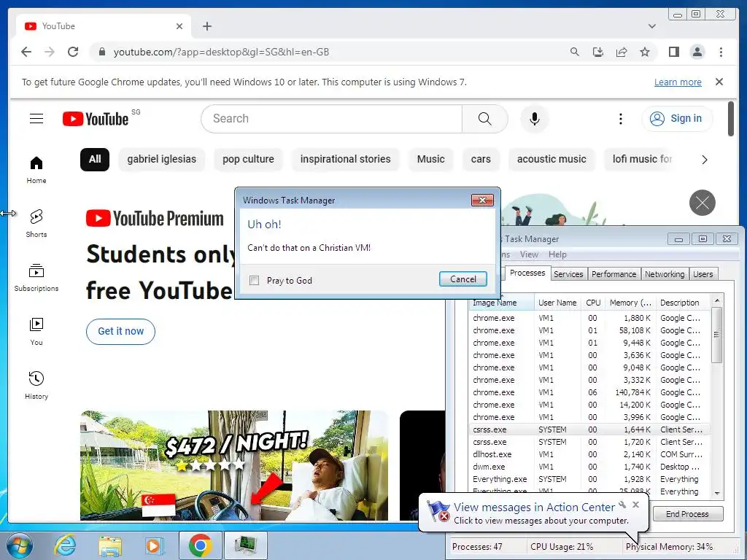Open History in YouTube sidebar
Image resolution: width=747 pixels, height=560 pixels.
[x=36, y=386]
